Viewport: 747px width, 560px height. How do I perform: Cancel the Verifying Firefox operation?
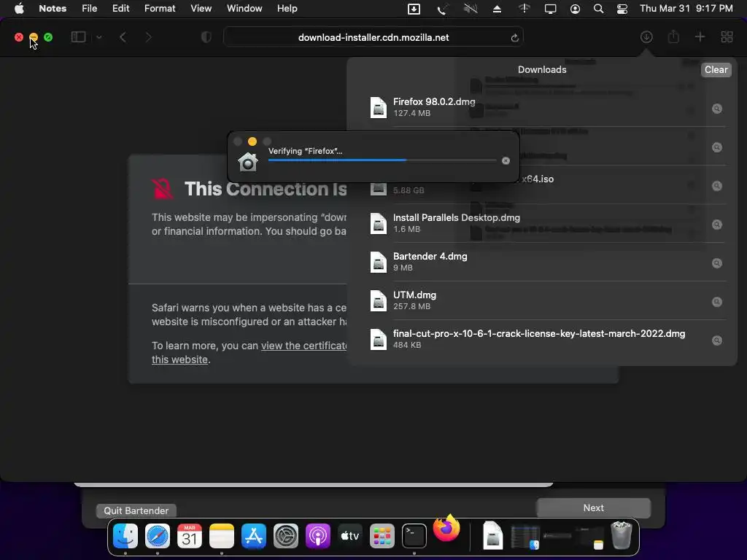pos(506,161)
